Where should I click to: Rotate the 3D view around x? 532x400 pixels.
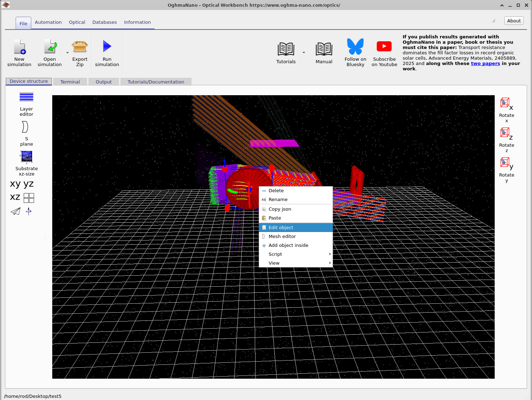click(x=505, y=103)
